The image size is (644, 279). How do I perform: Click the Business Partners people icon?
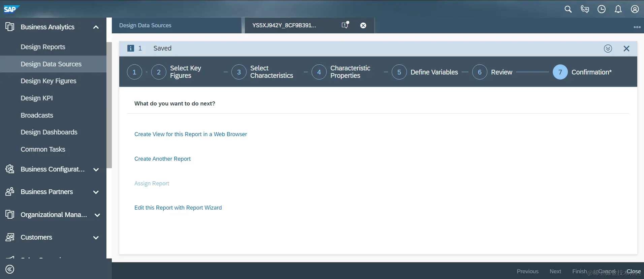pyautogui.click(x=10, y=191)
